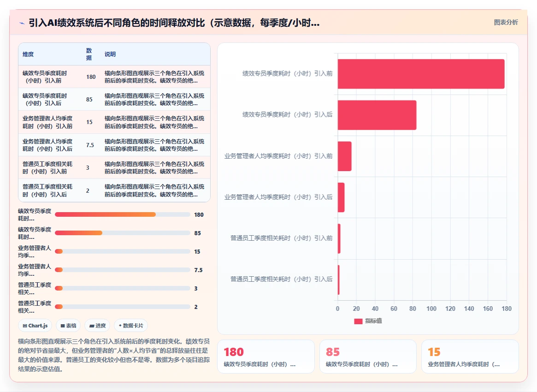Click the 指标值 legend label
The image size is (537, 392).
(373, 321)
